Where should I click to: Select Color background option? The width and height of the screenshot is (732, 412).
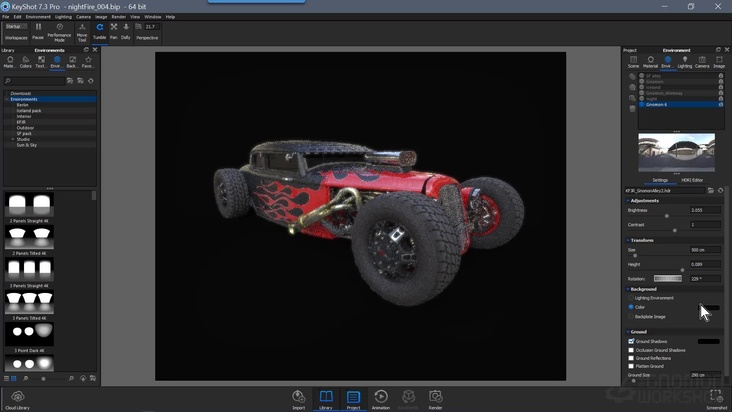point(636,307)
